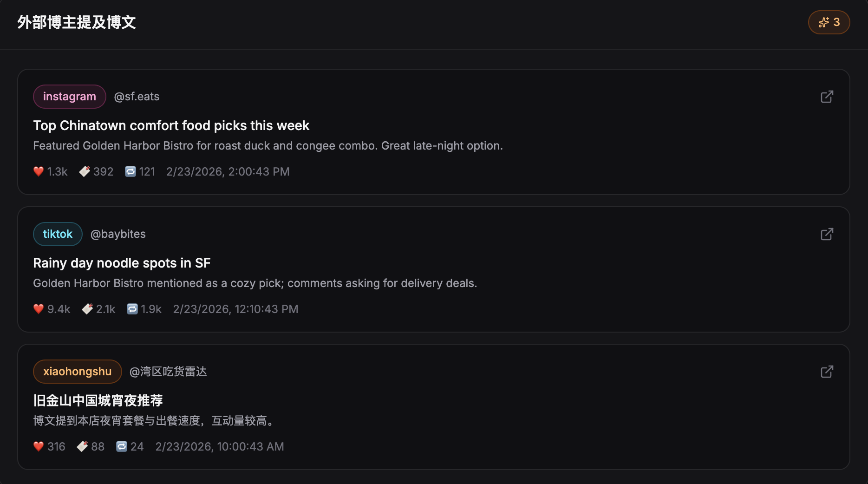Open the post titled 'Rainy day noodle spots in SF'

122,263
